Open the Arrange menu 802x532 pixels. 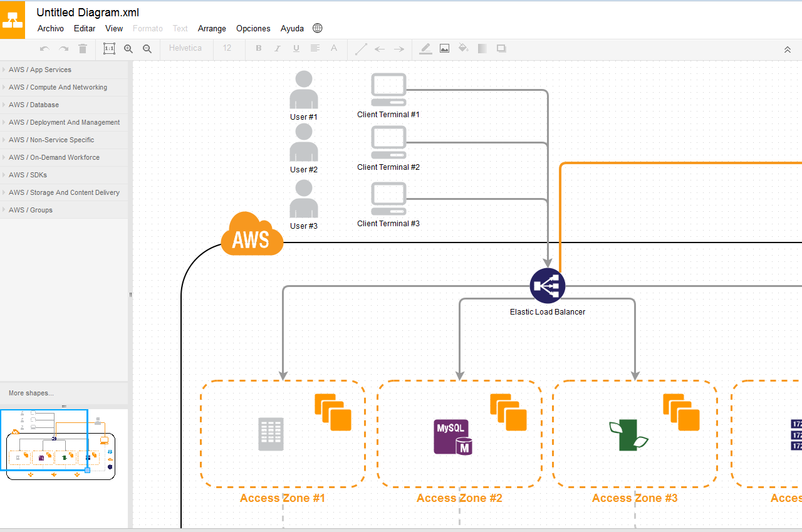[x=212, y=28]
